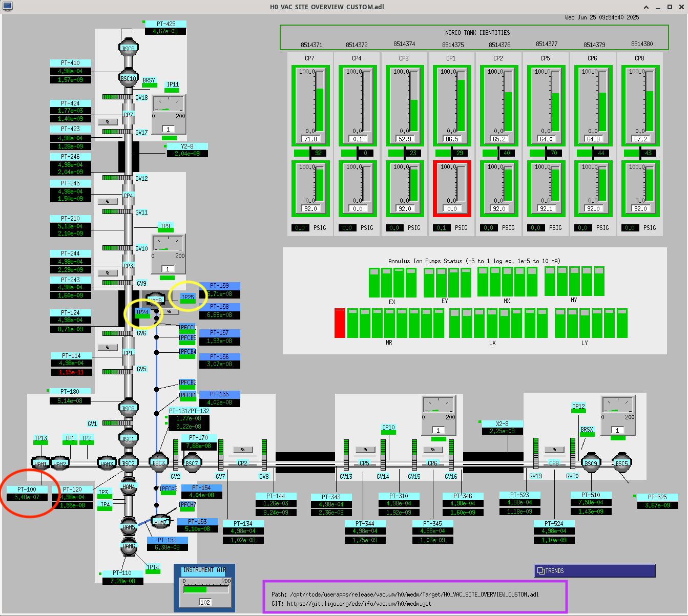
Task: Click the HAM2 chamber icon
Action: click(60, 464)
